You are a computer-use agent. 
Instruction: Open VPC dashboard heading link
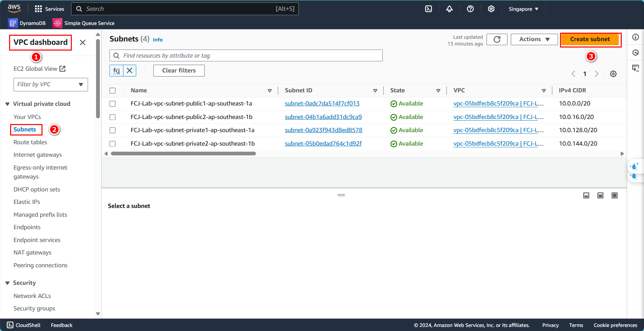40,42
